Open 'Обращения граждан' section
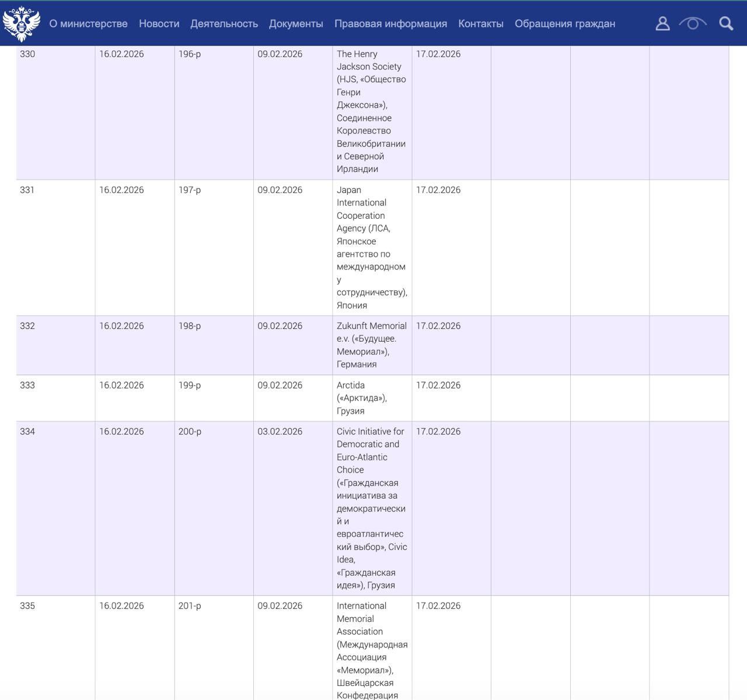 click(x=564, y=24)
